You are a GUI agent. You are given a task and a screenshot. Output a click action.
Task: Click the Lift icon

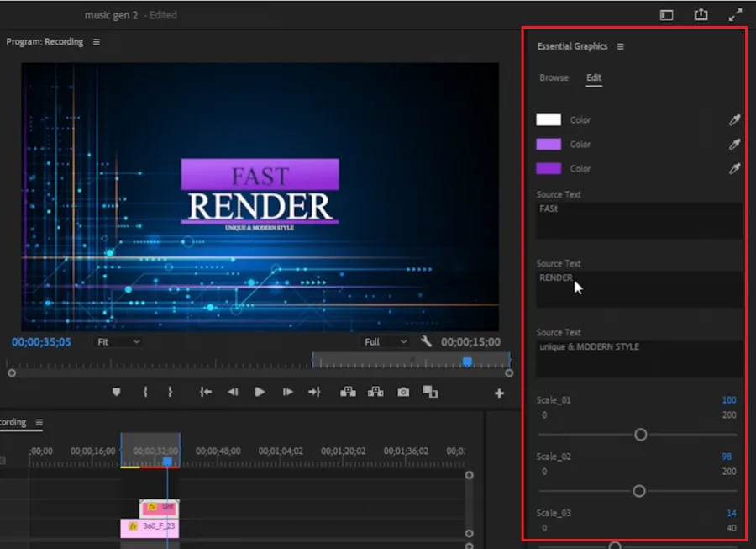click(x=348, y=392)
